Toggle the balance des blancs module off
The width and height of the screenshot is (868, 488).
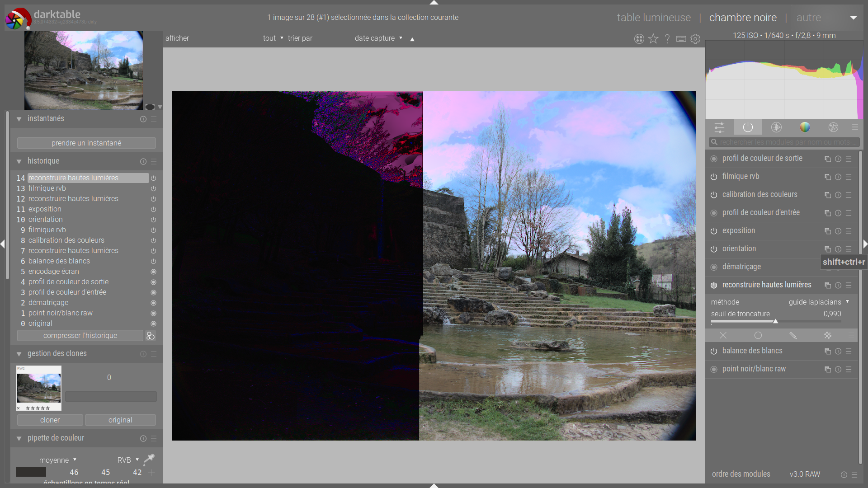(x=714, y=352)
